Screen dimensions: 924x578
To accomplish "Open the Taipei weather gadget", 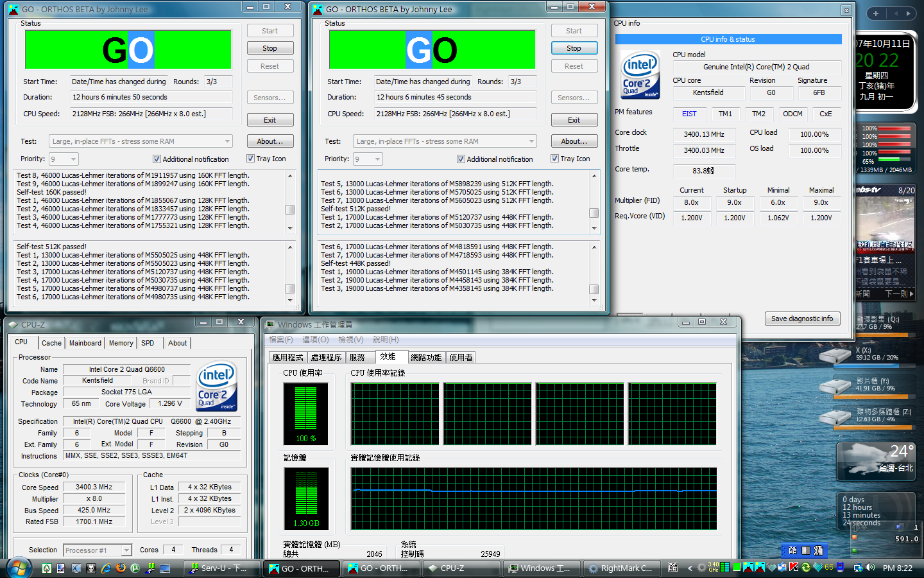I will (877, 460).
